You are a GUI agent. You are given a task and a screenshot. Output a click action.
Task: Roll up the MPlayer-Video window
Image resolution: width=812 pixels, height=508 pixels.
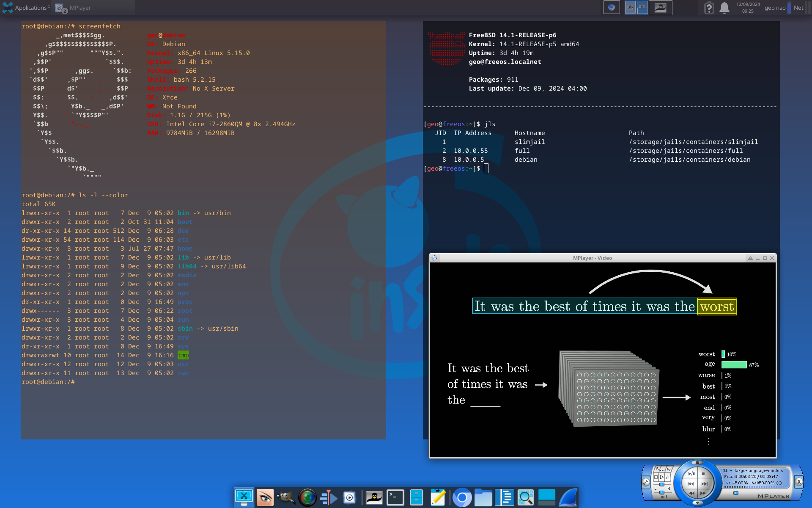tap(750, 258)
